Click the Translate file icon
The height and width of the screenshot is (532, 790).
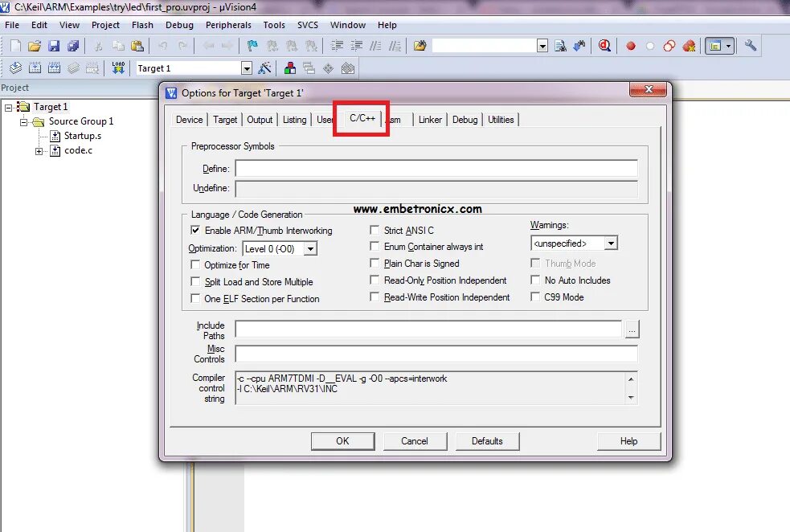click(15, 68)
